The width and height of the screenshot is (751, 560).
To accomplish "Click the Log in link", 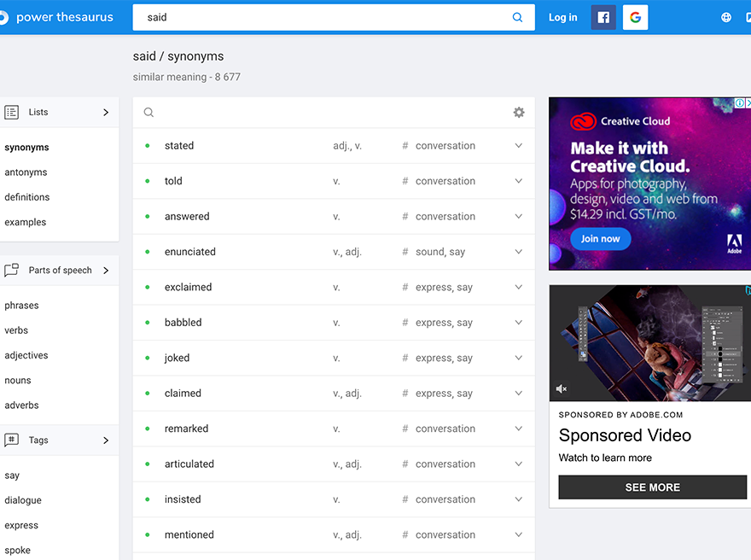I will pos(562,17).
